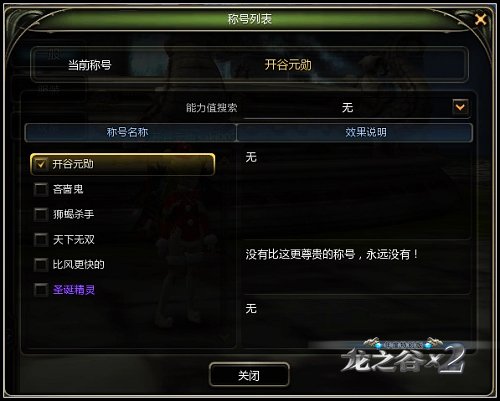This screenshot has width=500, height=401.
Task: Enable the 狮蝎杀手 title checkbox
Action: 41,214
